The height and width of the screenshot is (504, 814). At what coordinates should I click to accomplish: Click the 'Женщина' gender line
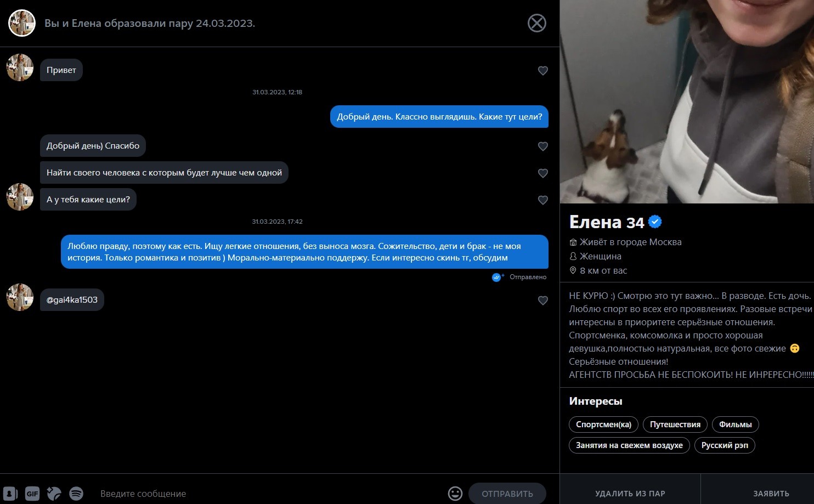600,256
